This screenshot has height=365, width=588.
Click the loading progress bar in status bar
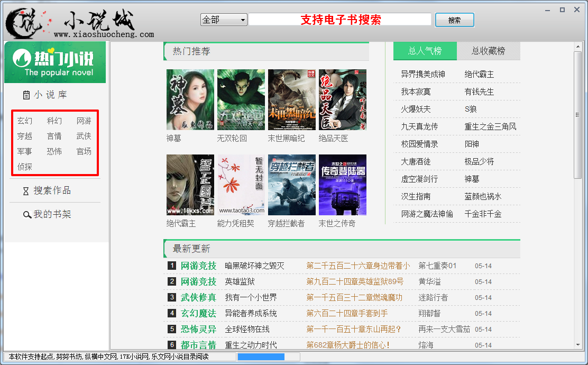261,357
